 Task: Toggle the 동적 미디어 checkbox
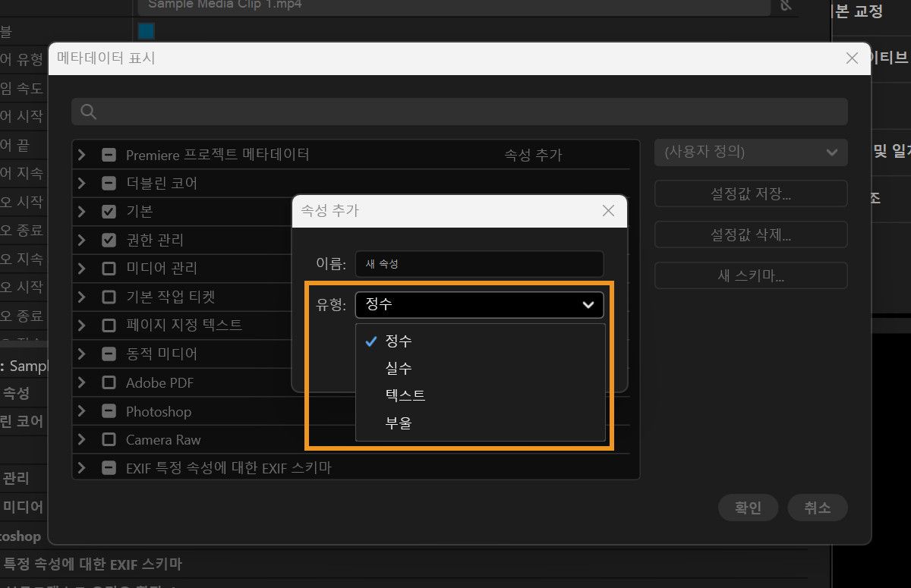pos(109,354)
